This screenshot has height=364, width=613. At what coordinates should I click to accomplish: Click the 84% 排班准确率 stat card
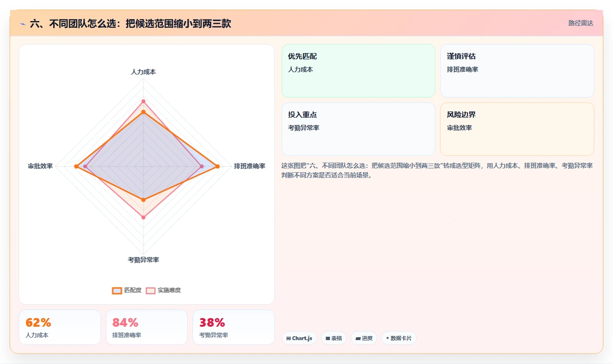click(x=147, y=327)
